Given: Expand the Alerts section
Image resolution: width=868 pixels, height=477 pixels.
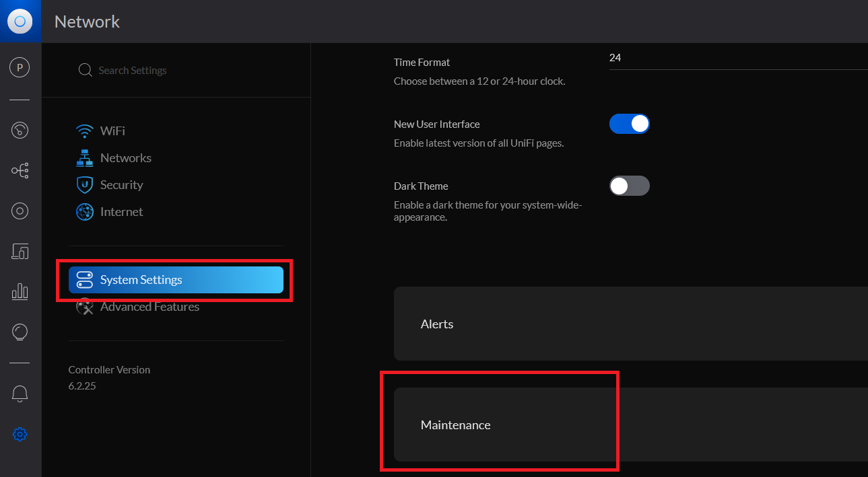Looking at the screenshot, I should tap(630, 324).
